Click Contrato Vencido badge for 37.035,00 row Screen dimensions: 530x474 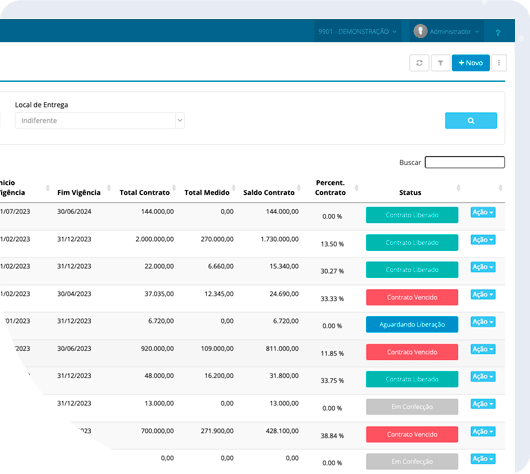(x=412, y=297)
